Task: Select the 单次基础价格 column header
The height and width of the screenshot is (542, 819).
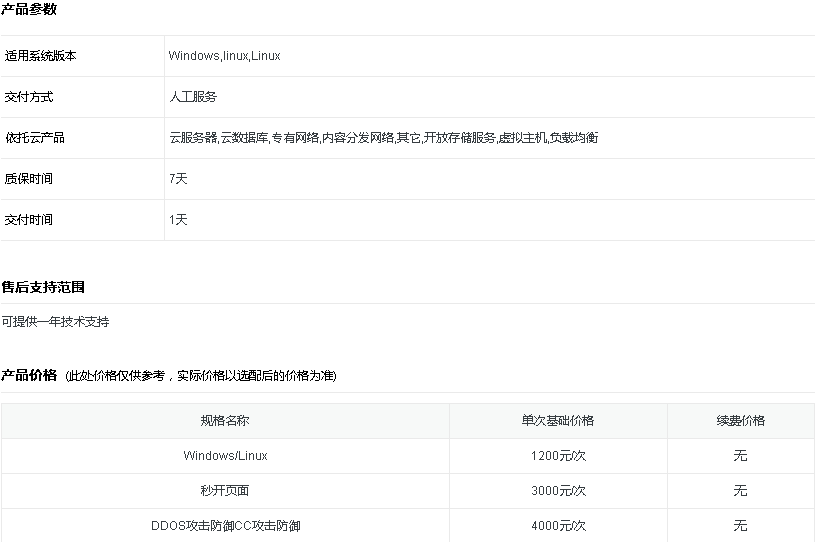Action: 557,421
